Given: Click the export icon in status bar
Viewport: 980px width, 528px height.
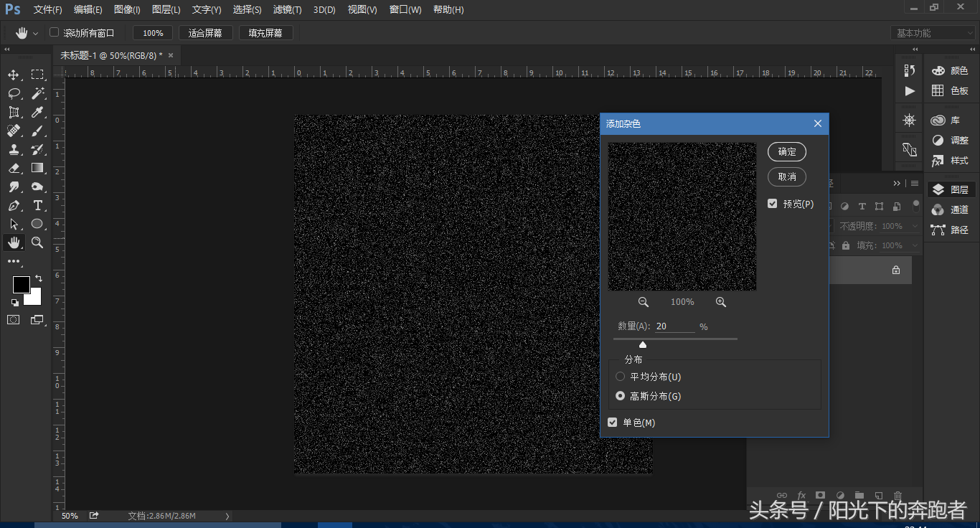Looking at the screenshot, I should tap(94, 516).
